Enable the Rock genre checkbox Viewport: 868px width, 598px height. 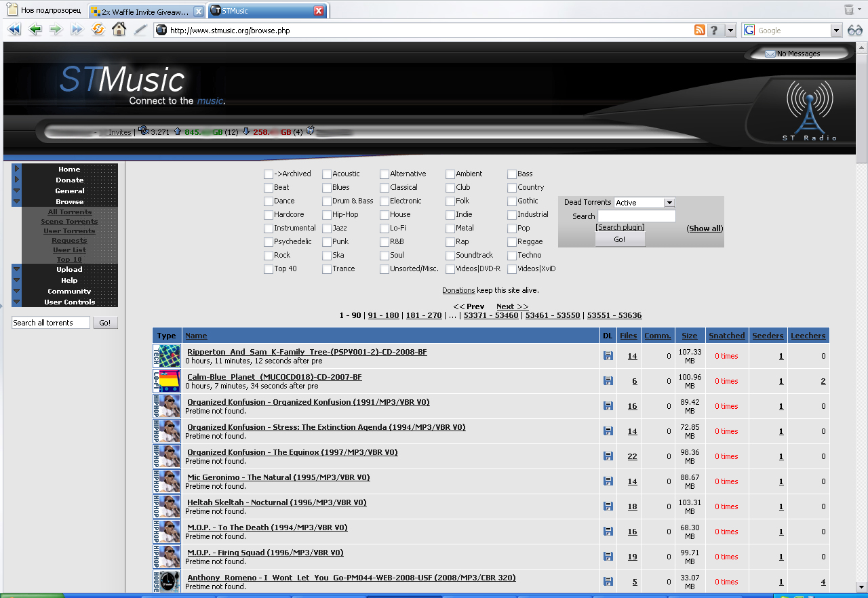coord(269,256)
